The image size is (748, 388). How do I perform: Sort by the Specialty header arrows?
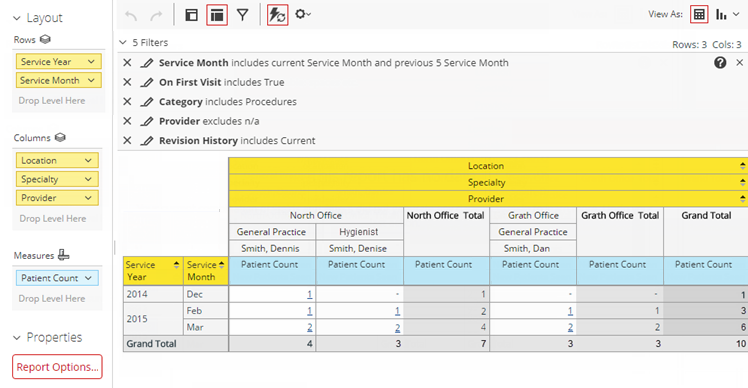742,182
